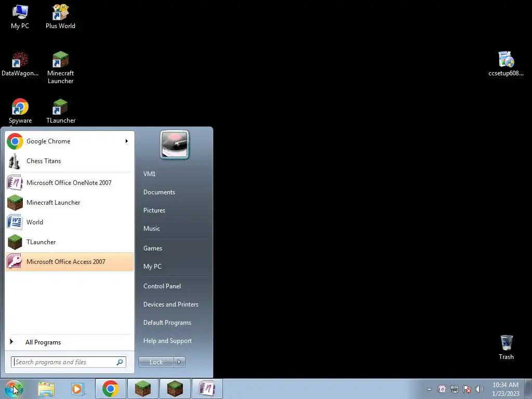This screenshot has width=532, height=399.
Task: Switch to second Minecraft block taskbar button
Action: 175,389
